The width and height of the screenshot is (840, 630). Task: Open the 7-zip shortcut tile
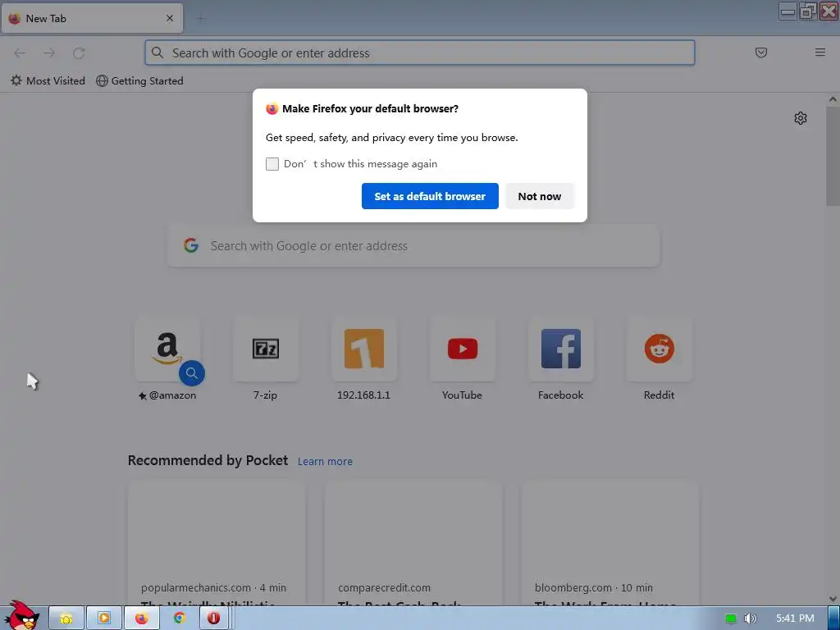coord(266,349)
